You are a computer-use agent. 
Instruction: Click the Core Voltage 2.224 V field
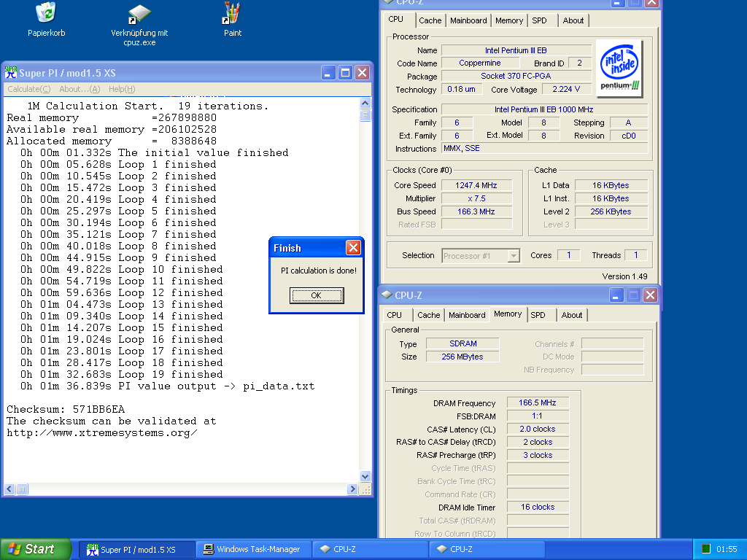point(566,89)
